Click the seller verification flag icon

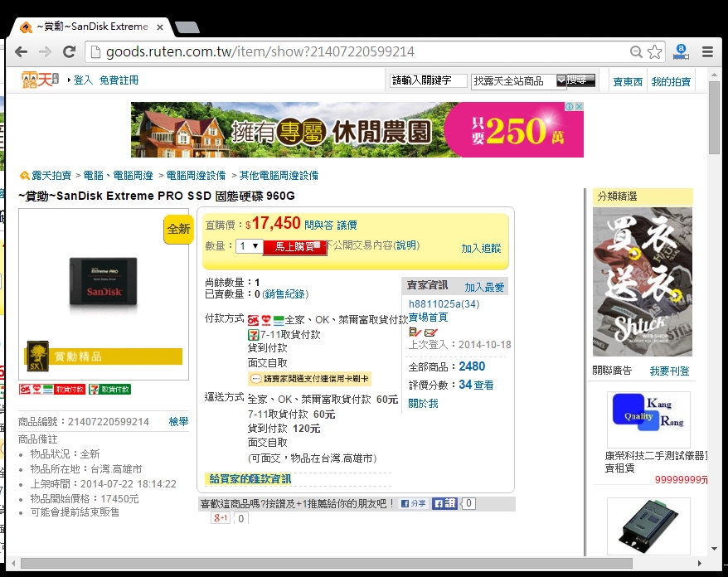point(415,332)
